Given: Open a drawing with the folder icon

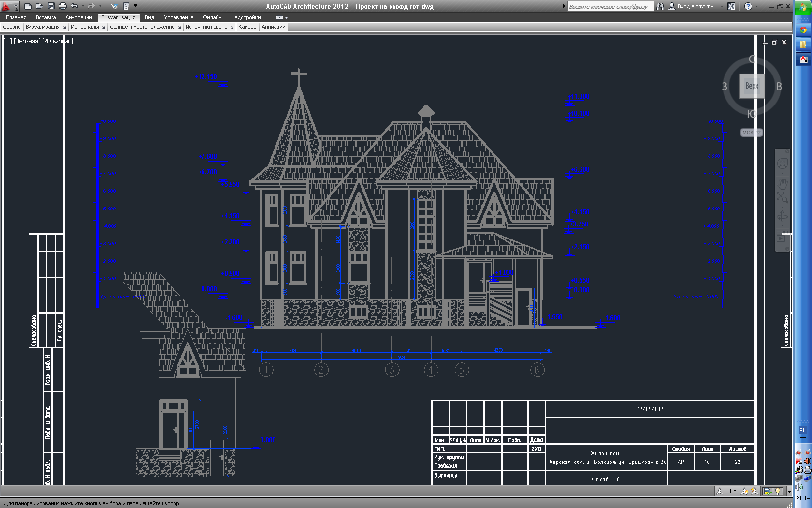Looking at the screenshot, I should pos(39,6).
